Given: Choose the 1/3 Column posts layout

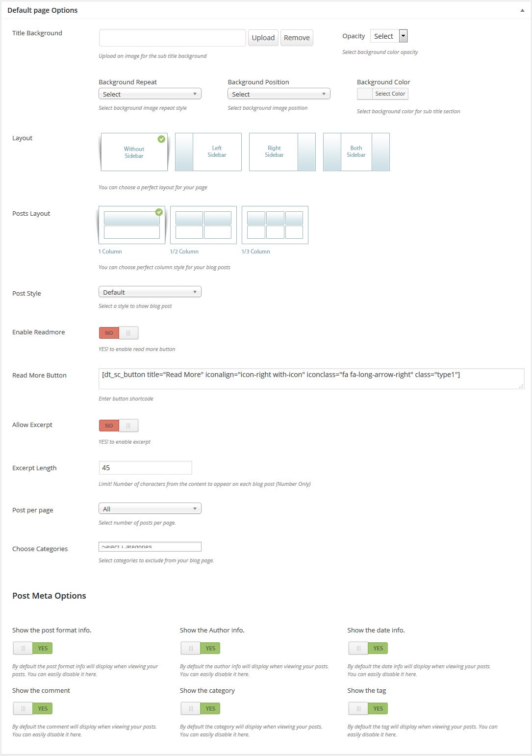Looking at the screenshot, I should click(x=275, y=225).
